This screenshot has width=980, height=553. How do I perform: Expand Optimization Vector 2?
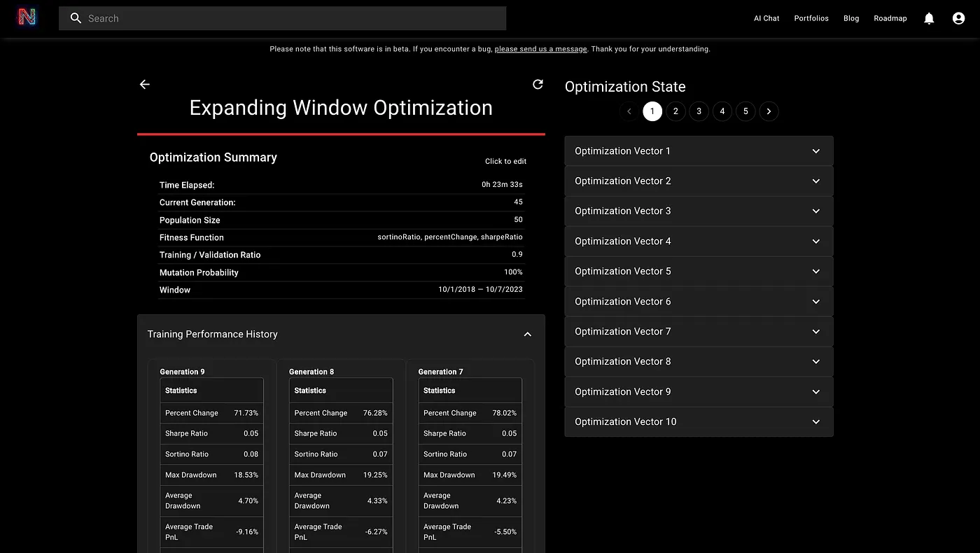point(699,181)
